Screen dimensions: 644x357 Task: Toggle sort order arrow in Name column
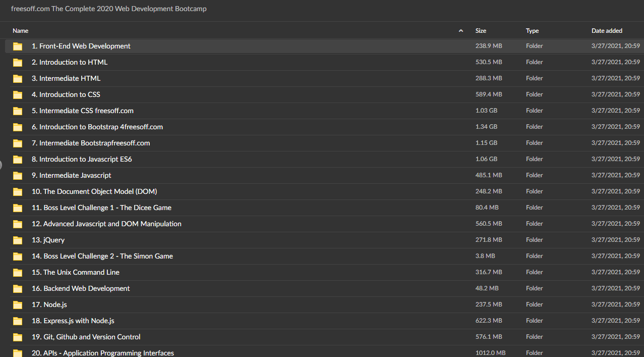tap(460, 31)
